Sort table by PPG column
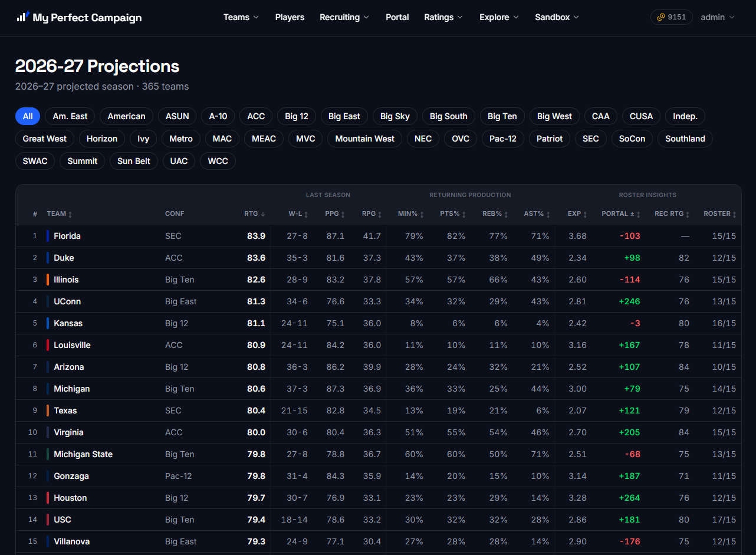 335,214
